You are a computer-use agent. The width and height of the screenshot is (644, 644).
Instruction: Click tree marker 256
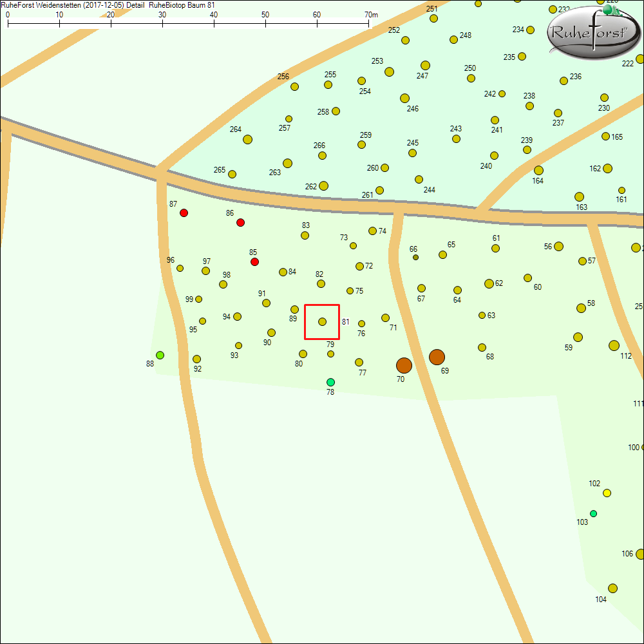294,86
